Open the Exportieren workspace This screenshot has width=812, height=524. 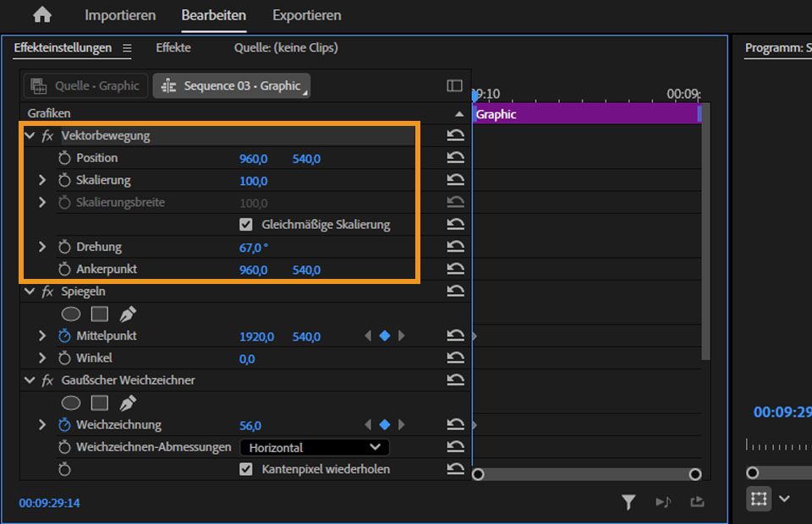point(306,15)
